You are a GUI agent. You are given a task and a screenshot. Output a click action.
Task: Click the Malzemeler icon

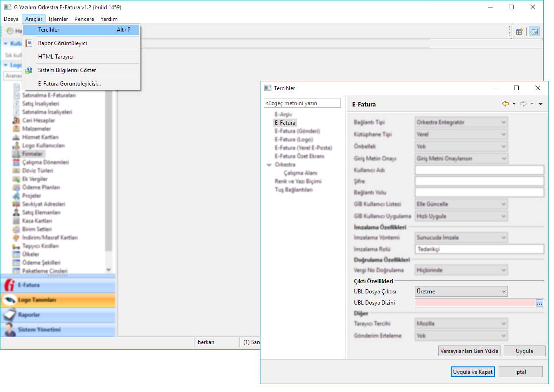(x=16, y=129)
